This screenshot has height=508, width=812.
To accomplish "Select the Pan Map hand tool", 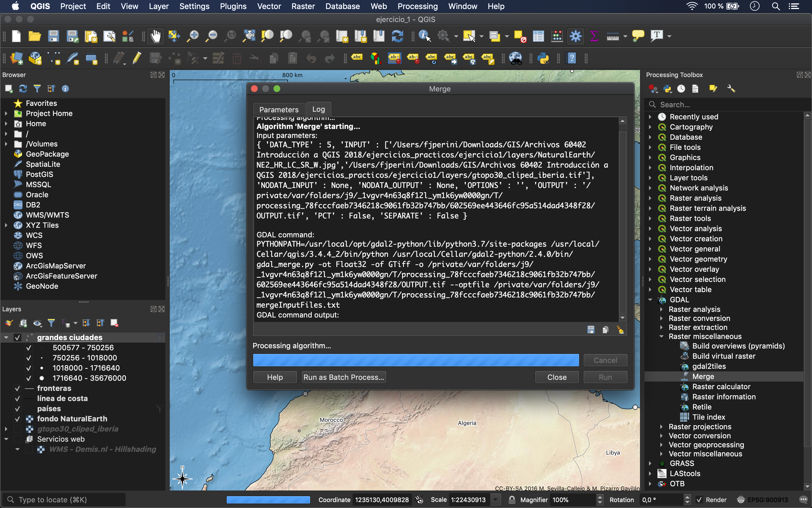I will point(156,36).
